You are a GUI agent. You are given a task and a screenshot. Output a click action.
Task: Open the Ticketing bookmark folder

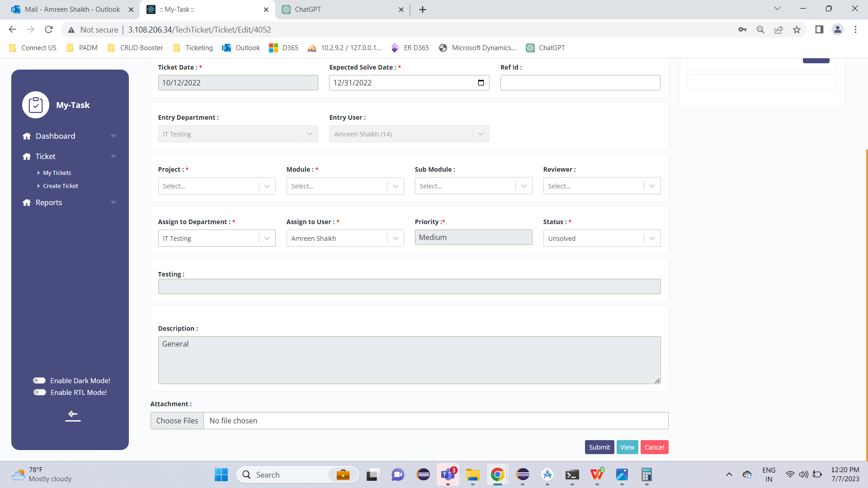point(193,48)
